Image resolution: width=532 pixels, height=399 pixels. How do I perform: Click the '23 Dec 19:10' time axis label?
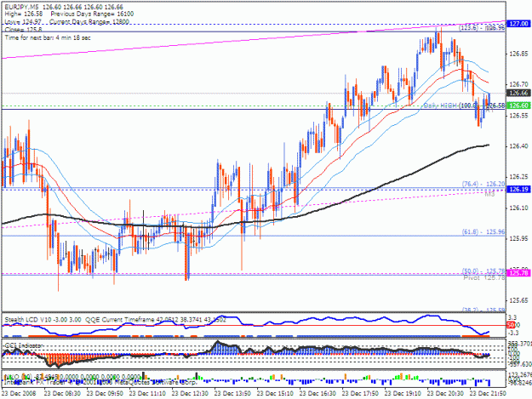tap(403, 394)
